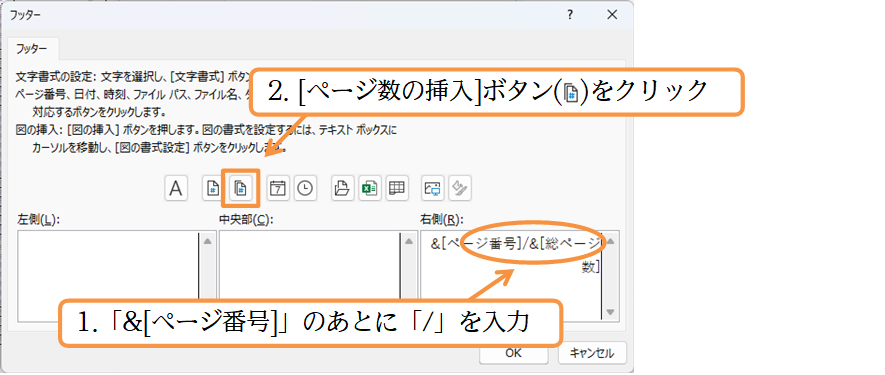Insert Date calendar icon button
Viewport: 885px width, 375px height.
click(277, 188)
